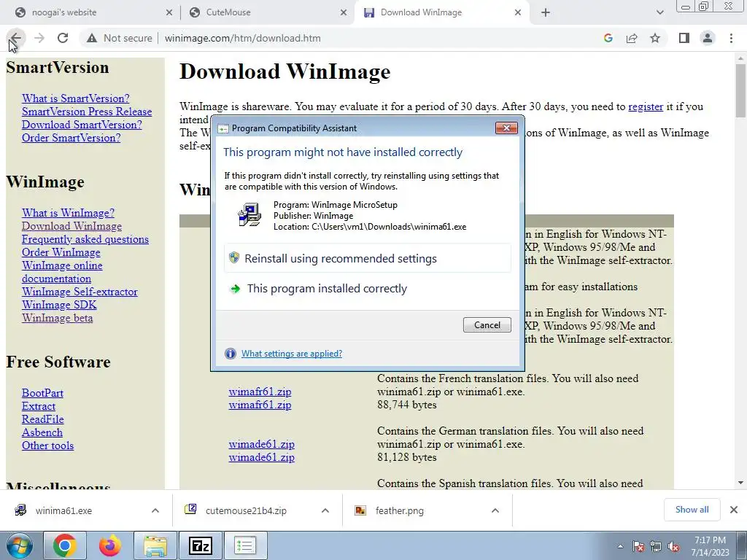Open What settings are applied? link
Viewport: 747px width, 560px height.
pyautogui.click(x=292, y=354)
